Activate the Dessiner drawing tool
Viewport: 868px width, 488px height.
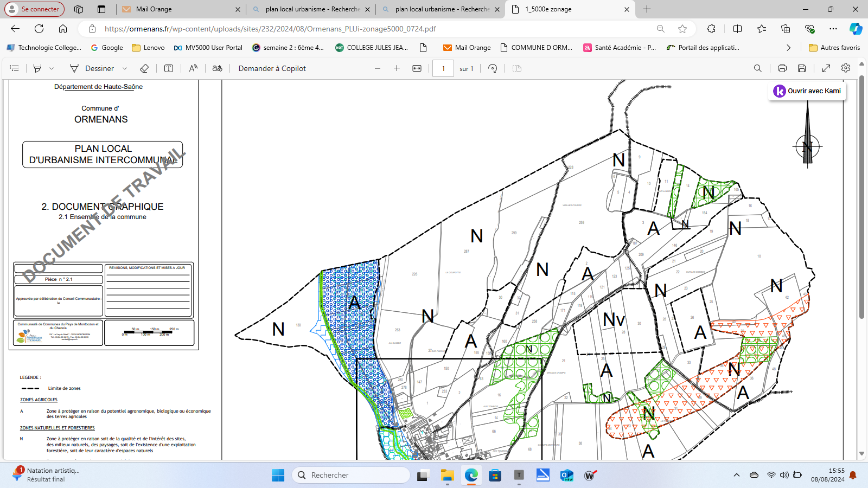click(x=92, y=68)
